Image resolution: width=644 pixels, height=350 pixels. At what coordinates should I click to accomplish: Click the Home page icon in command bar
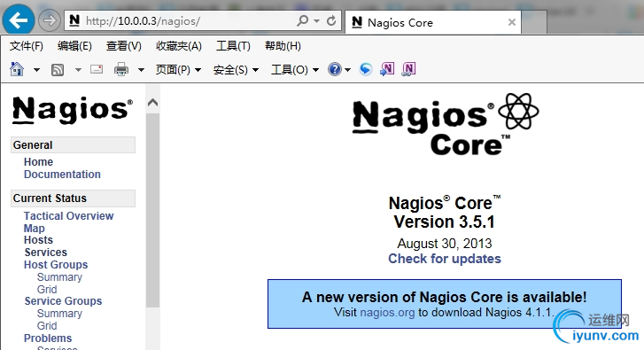click(x=17, y=69)
